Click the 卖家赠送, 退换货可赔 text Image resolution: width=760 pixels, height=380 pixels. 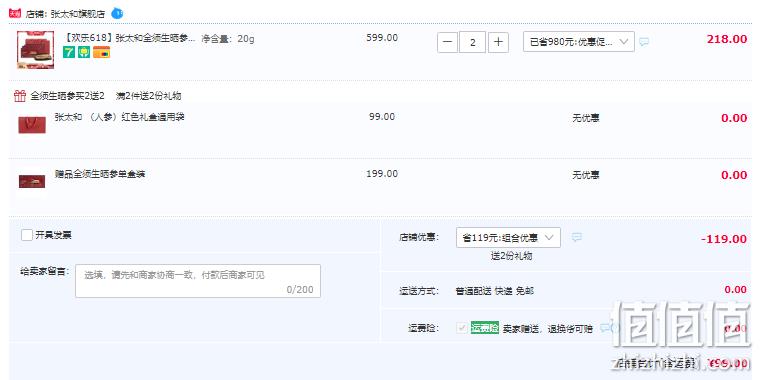[548, 329]
